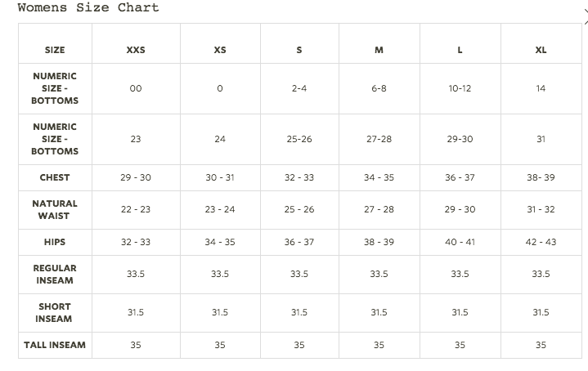Click the REGULAR INSEAM row label
This screenshot has height=371, width=588.
[55, 274]
